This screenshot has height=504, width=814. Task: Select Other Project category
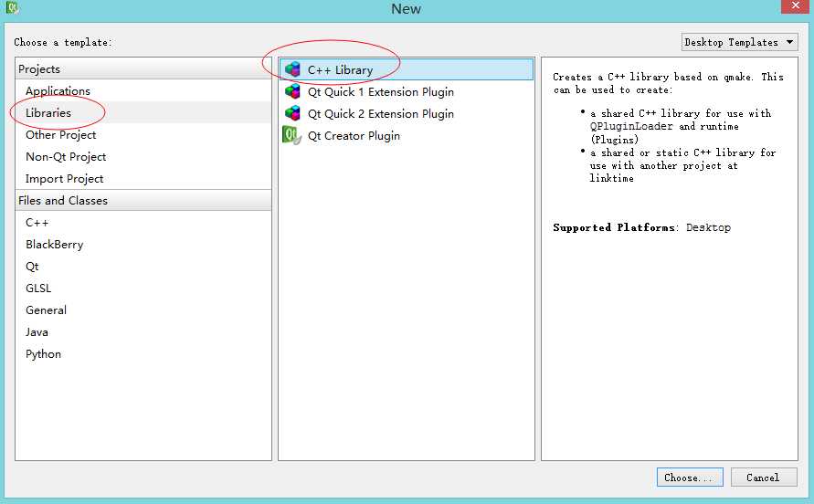(143, 134)
